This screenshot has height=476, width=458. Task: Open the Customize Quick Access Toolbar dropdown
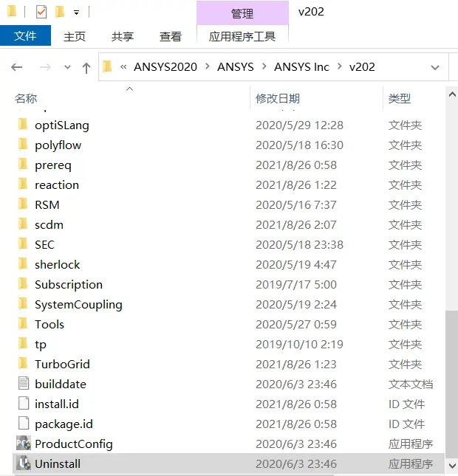point(77,13)
